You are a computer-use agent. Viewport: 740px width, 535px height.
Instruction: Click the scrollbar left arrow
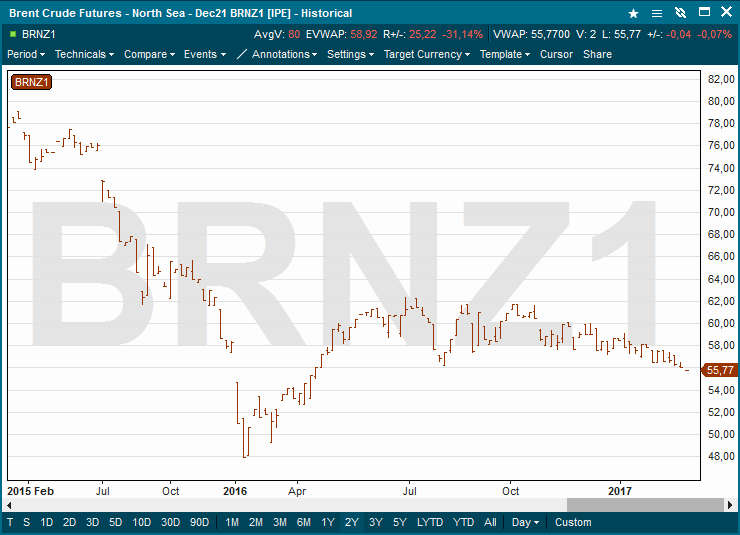[9, 505]
